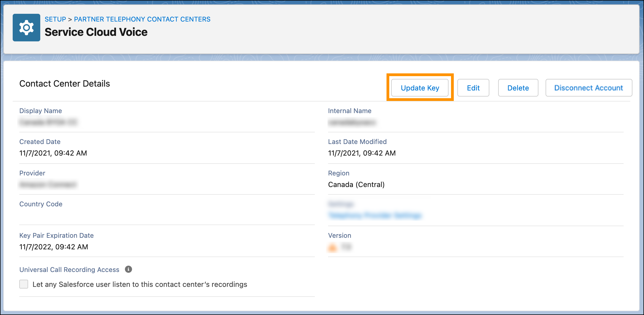
Task: Click the Contact Center Details title
Action: pos(65,84)
